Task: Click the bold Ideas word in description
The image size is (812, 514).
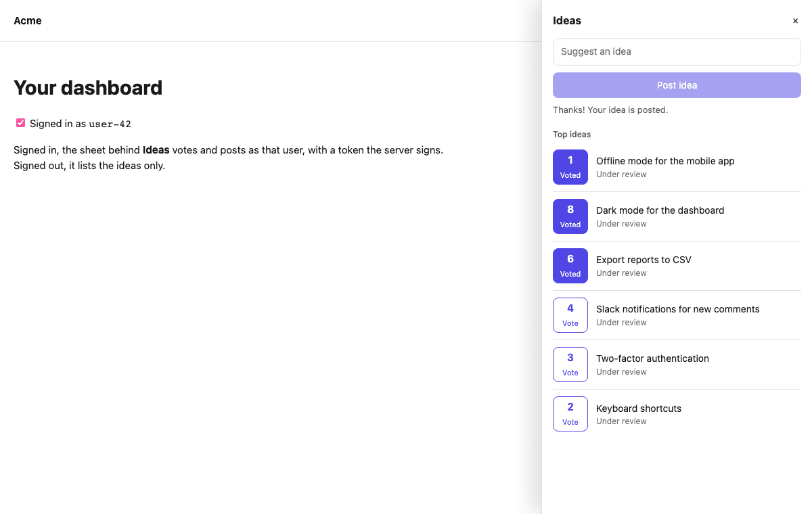Action: point(156,150)
